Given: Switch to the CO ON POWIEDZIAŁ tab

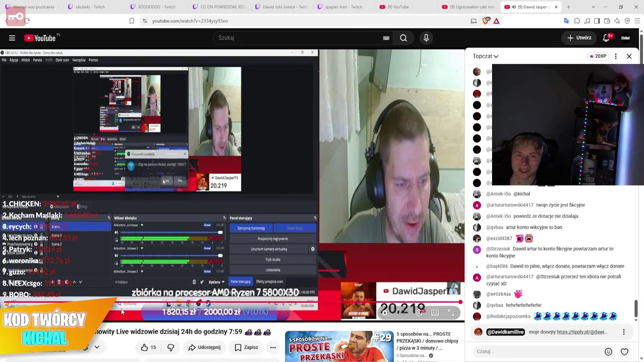Looking at the screenshot, I should pyautogui.click(x=219, y=7).
